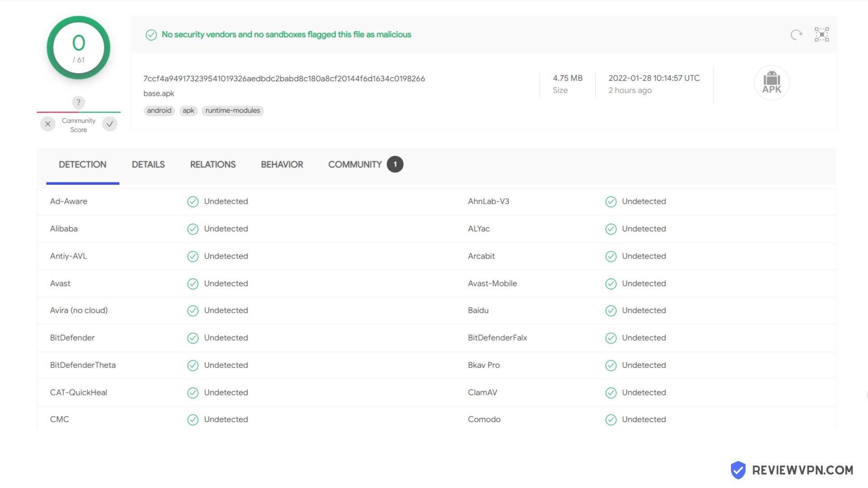
Task: Click the Ad-Aware vendor name
Action: 69,202
